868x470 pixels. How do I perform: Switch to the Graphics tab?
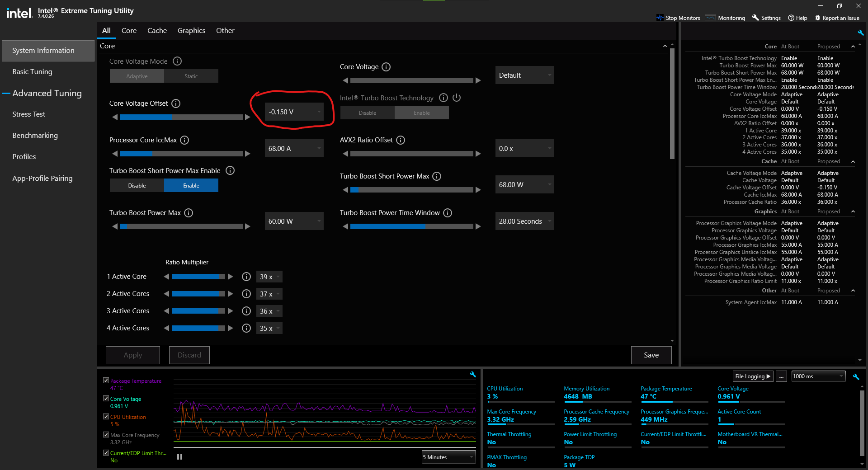click(191, 30)
